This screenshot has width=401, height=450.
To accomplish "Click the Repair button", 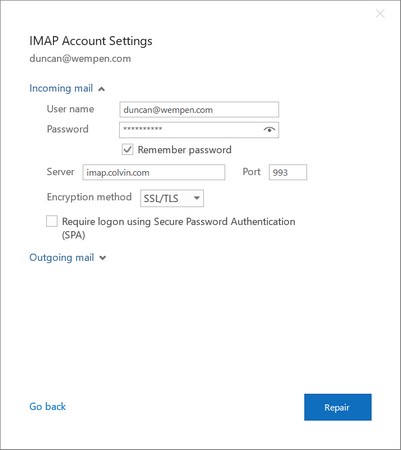I will coord(338,407).
